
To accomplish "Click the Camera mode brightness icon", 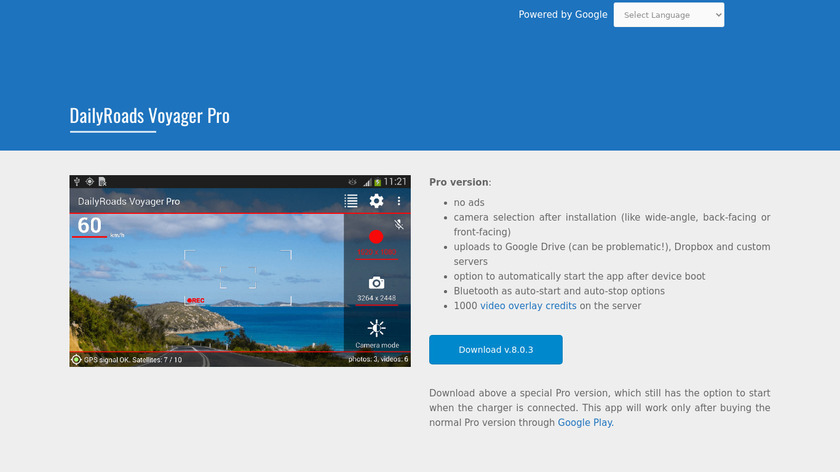I will [376, 328].
